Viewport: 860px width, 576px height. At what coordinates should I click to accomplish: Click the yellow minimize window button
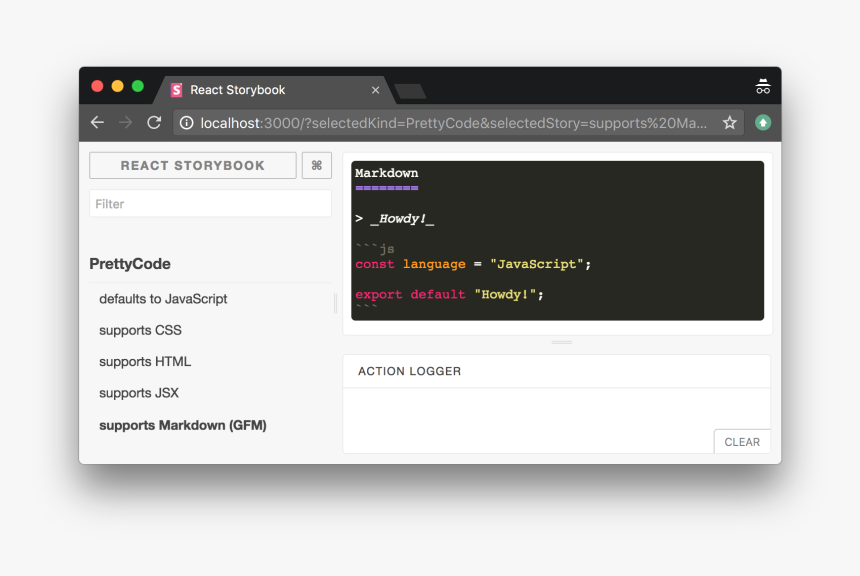(117, 86)
